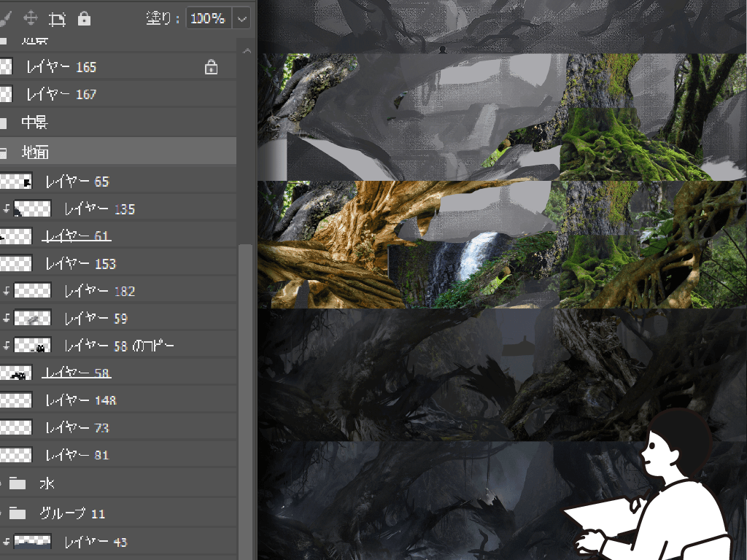The image size is (747, 560).
Task: Click the artboard auto-nest lock icon
Action: [x=58, y=18]
